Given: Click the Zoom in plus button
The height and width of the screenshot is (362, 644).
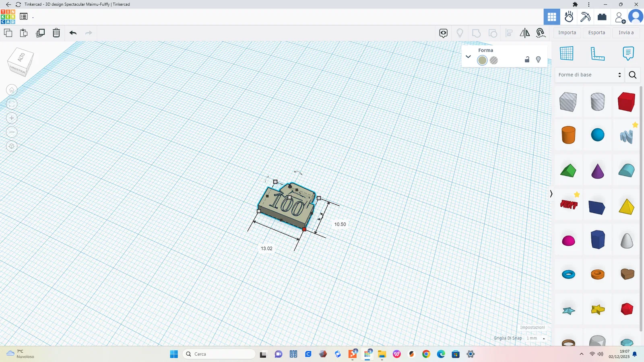Looking at the screenshot, I should 12,118.
